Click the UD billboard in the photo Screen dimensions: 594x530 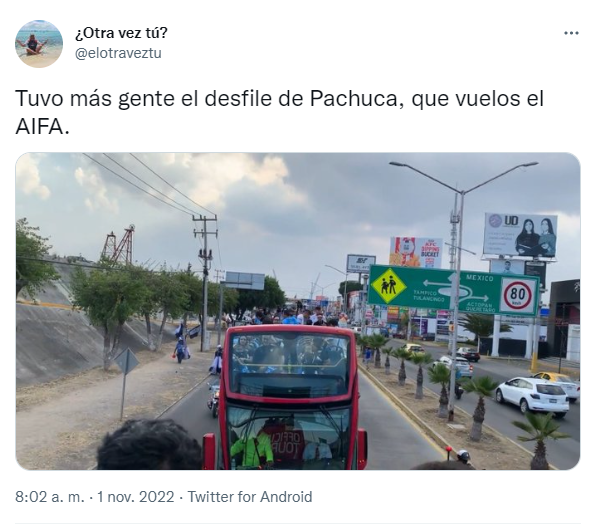(x=521, y=235)
